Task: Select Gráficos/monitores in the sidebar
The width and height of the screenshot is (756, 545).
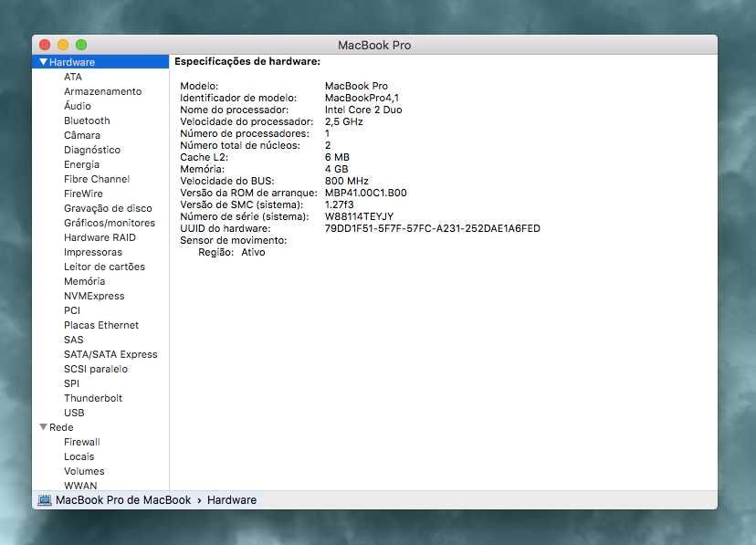Action: point(110,223)
